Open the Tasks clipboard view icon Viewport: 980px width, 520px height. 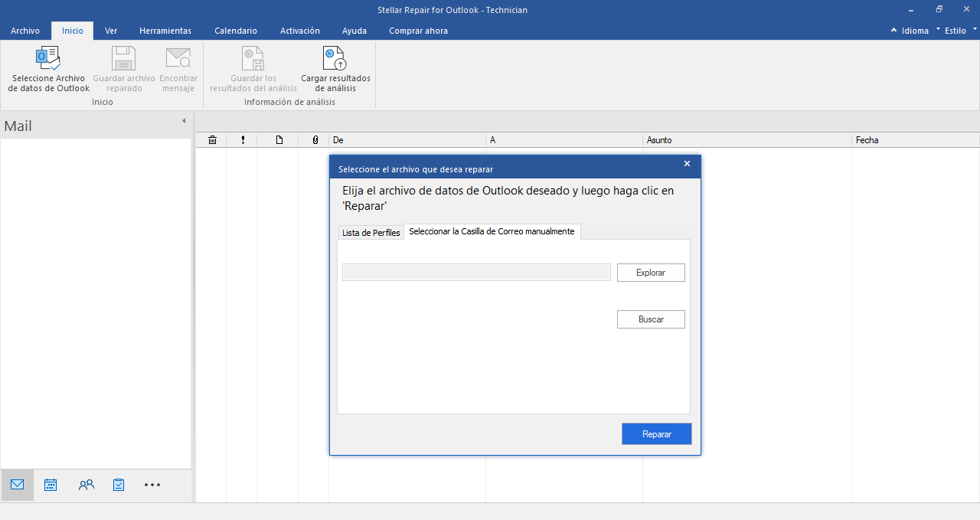coord(119,485)
